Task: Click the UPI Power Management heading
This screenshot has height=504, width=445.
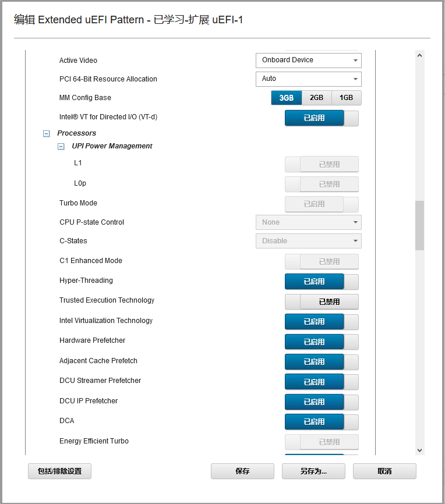Action: (112, 146)
